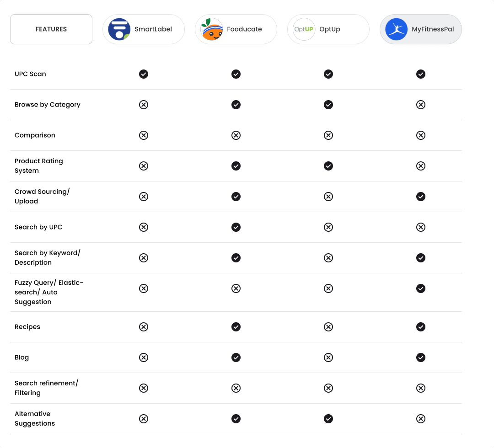Screen dimensions: 494x448
Task: Click the OptUp circular logo icon
Action: click(304, 29)
